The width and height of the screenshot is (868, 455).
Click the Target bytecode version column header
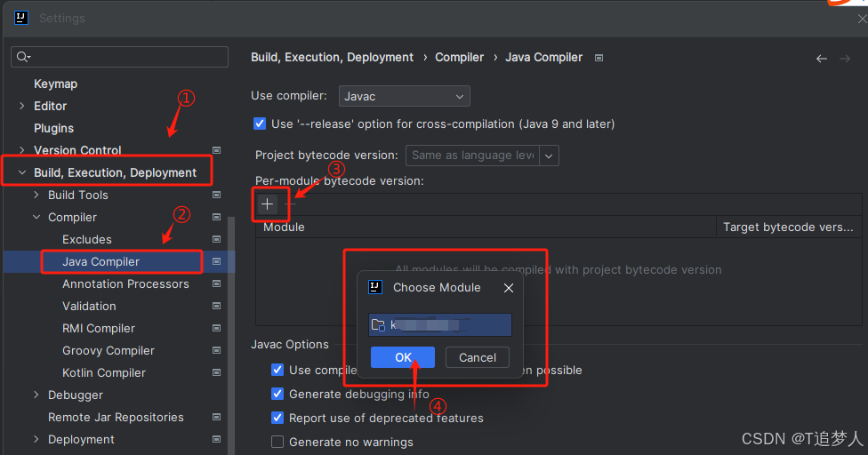789,227
